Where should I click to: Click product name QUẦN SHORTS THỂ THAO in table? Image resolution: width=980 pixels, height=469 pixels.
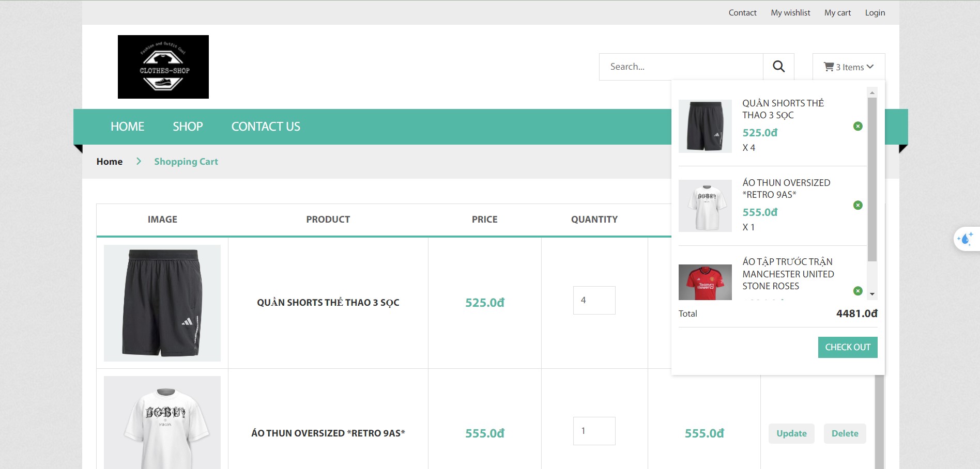click(x=328, y=303)
